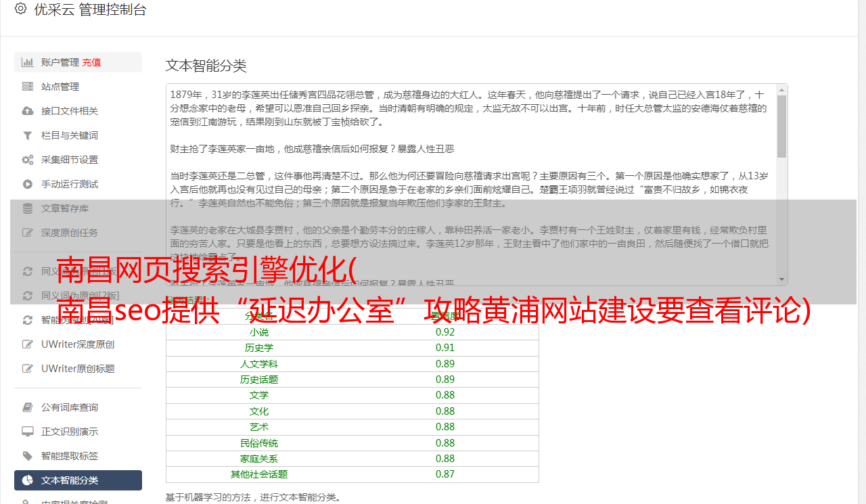Click the 文本智能分类 page heading
The width and height of the screenshot is (866, 504).
(206, 66)
